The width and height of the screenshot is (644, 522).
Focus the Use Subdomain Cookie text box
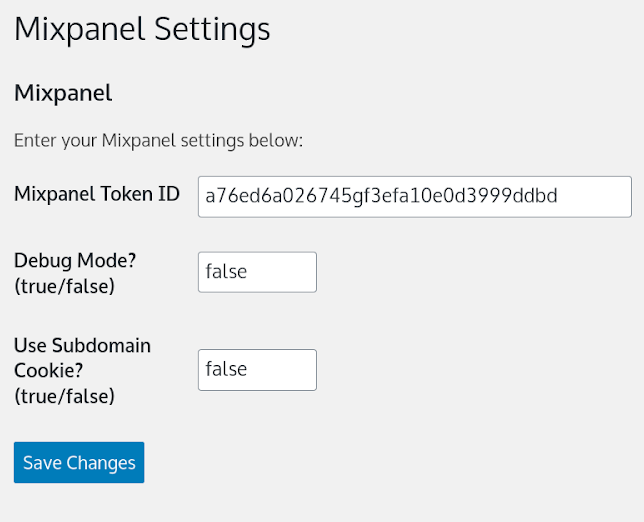(257, 370)
